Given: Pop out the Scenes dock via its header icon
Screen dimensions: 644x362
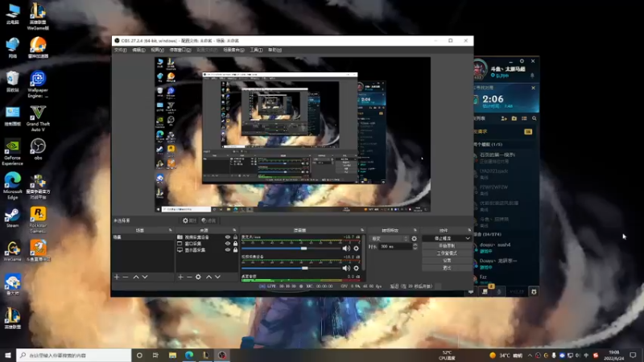Looking at the screenshot, I should pyautogui.click(x=170, y=230).
